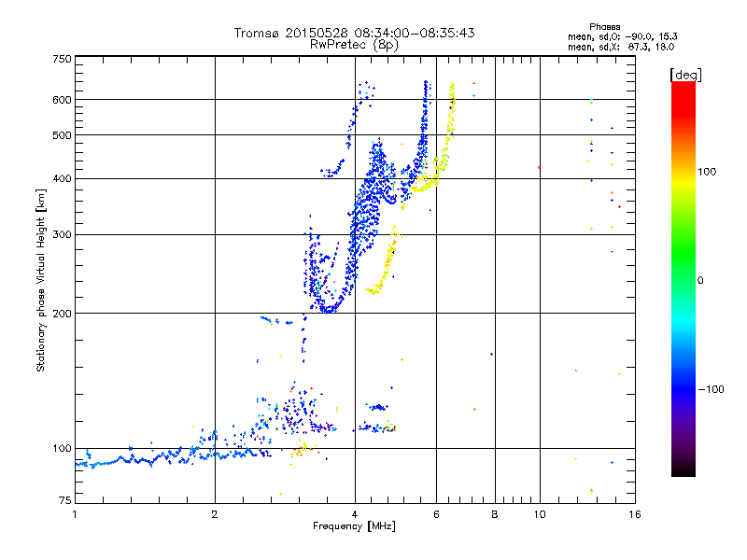The width and height of the screenshot is (747, 560).
Task: Click the x-axis tick label '8'
Action: coord(495,514)
